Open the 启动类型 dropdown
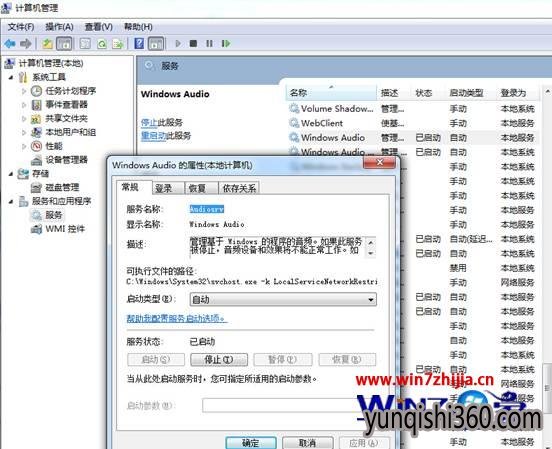The width and height of the screenshot is (552, 449). (x=283, y=299)
